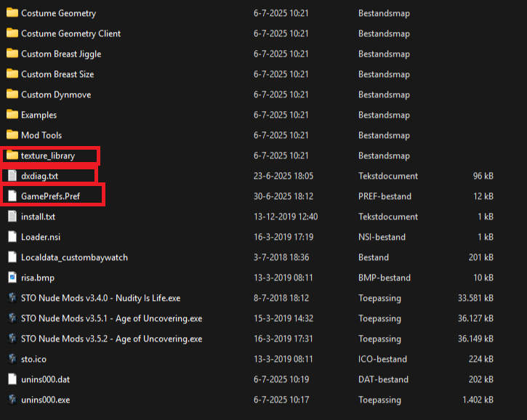Select STO Nude Mods v3.5.2 file name

[x=111, y=339]
